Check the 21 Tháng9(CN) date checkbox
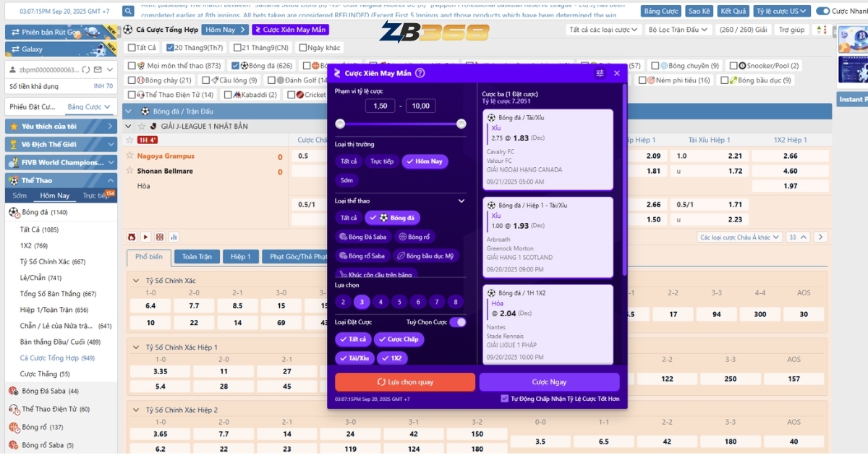The height and width of the screenshot is (456, 868). 238,48
